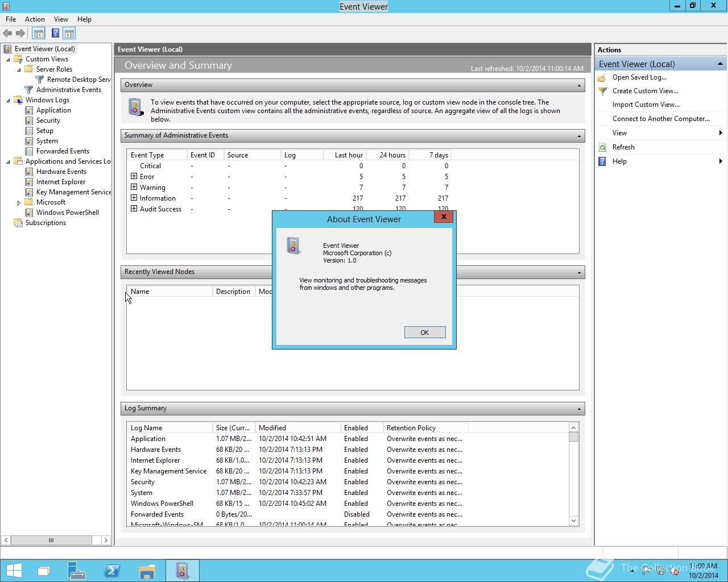Click Log Summary scroll up arrow
728x582 pixels.
[x=573, y=427]
